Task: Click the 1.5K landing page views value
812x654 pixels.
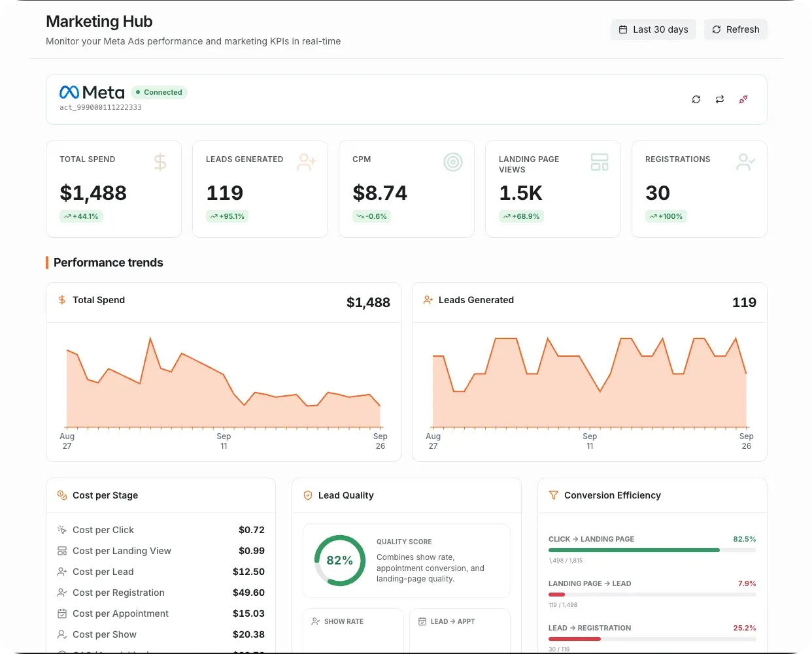Action: [520, 193]
